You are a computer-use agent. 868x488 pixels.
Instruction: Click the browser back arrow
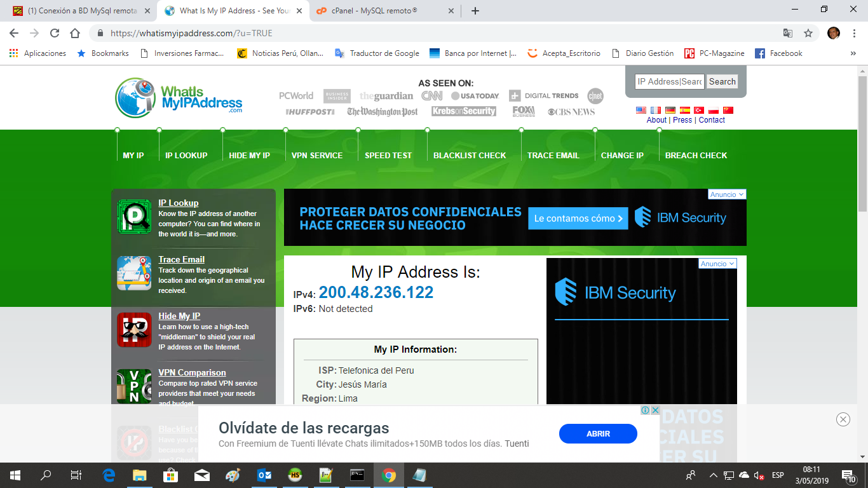[x=14, y=33]
